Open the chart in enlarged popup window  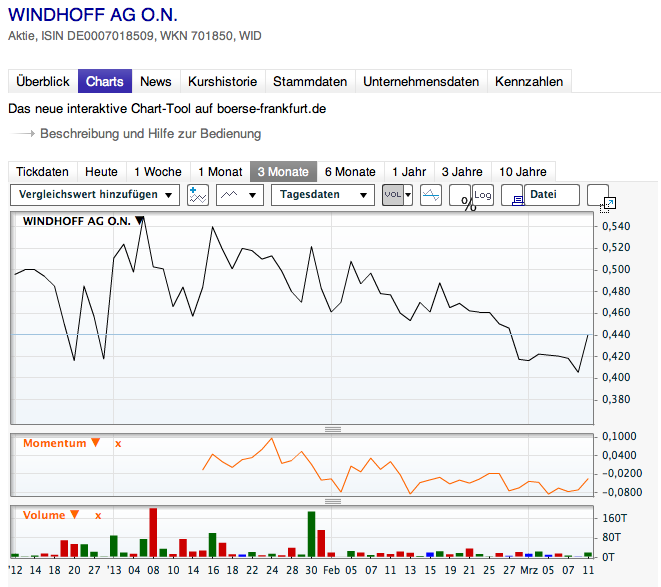click(x=598, y=195)
